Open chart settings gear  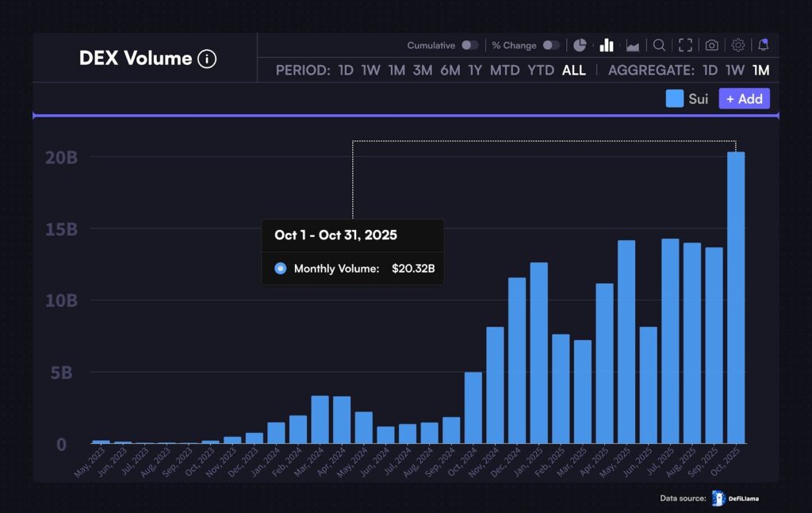click(738, 45)
